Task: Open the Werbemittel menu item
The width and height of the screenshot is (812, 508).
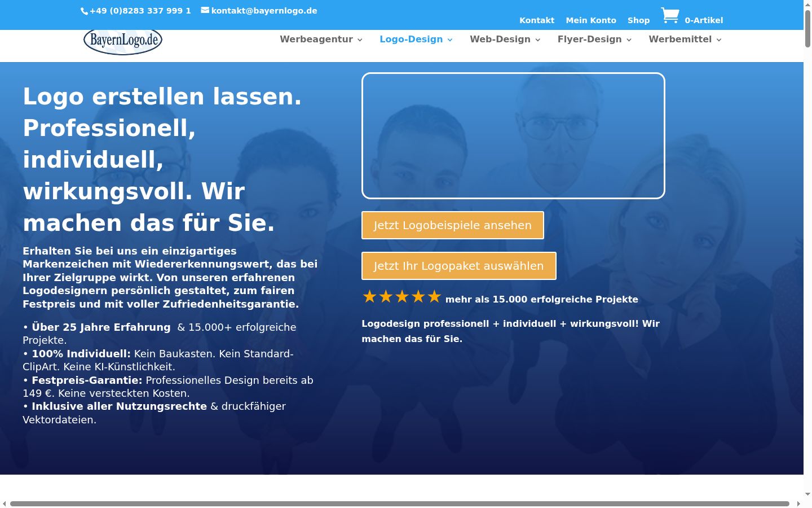Action: (x=680, y=39)
